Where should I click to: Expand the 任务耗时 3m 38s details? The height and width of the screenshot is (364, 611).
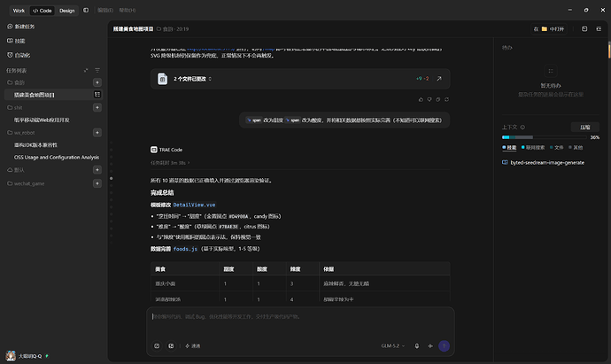pos(170,163)
